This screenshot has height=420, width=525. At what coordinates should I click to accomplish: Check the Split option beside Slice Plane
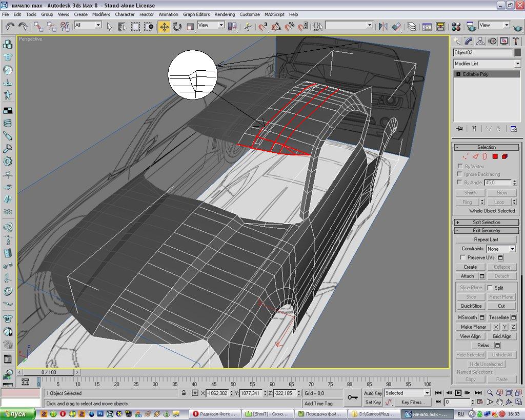[x=490, y=288]
